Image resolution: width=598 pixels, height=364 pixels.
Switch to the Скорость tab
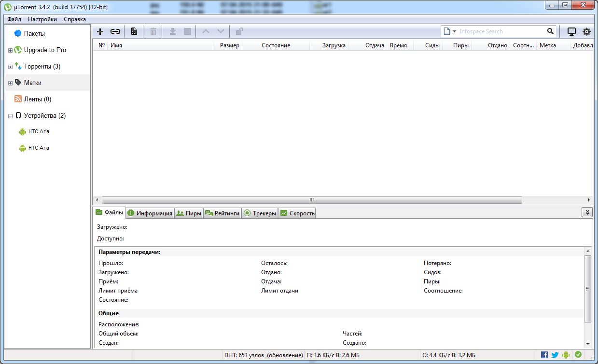[297, 213]
